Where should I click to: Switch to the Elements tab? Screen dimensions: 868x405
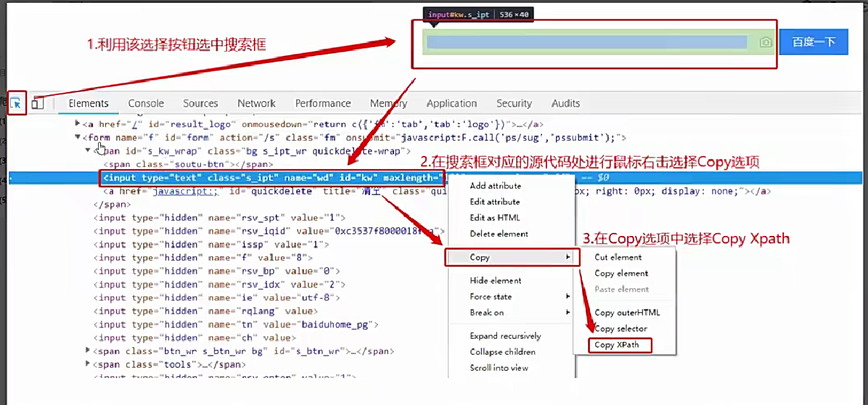tap(88, 104)
